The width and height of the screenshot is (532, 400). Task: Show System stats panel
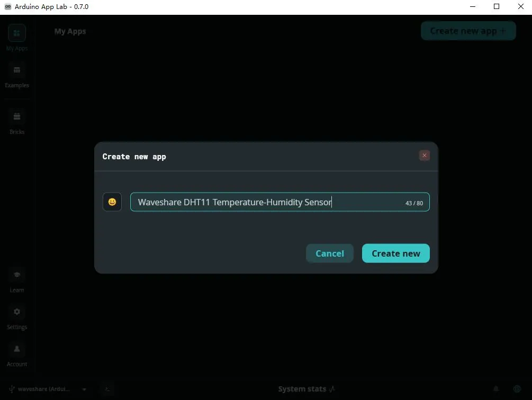(306, 389)
